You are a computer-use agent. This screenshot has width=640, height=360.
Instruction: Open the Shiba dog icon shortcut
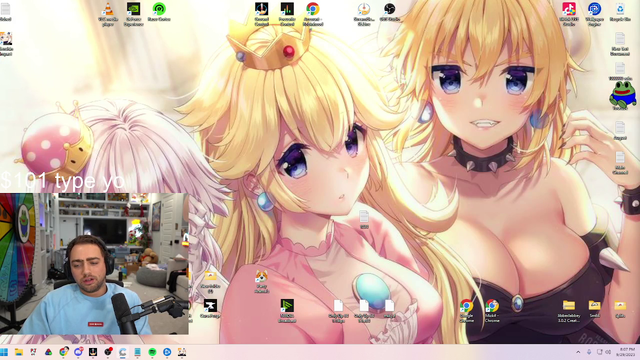coord(261,281)
